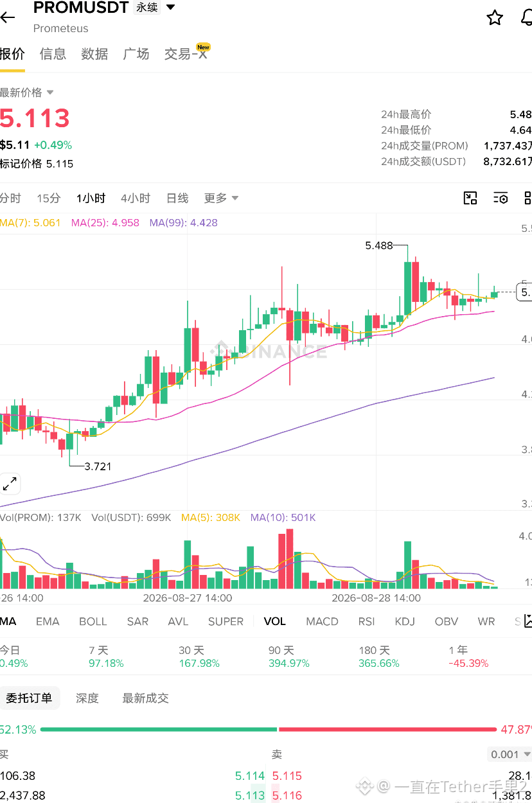Select the 分时 timeframe
This screenshot has width=532, height=803.
10,198
